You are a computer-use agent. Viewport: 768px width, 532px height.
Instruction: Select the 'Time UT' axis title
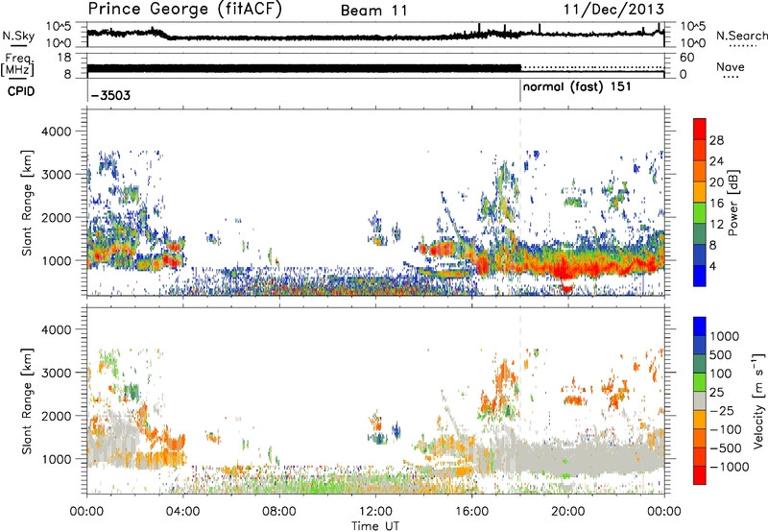coord(375,526)
